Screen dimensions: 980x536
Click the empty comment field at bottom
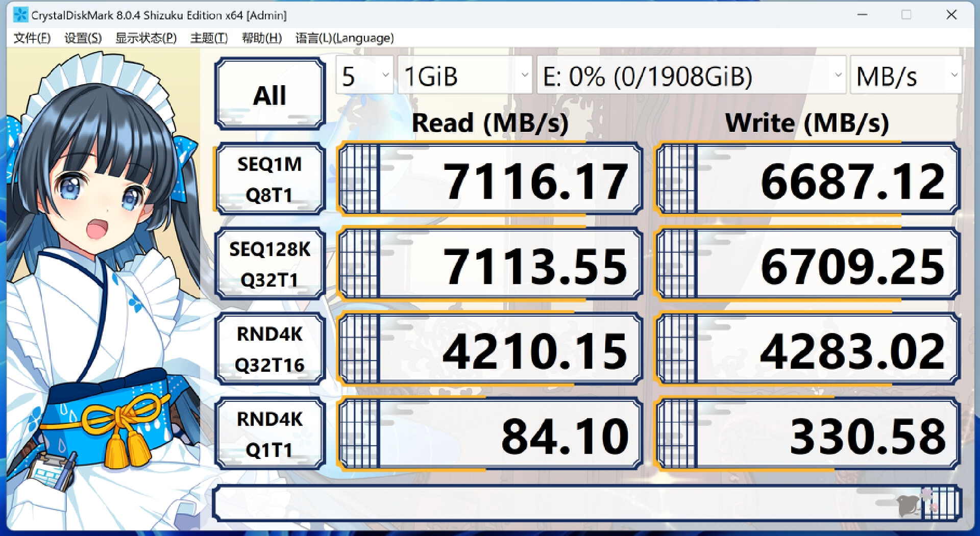coord(551,504)
